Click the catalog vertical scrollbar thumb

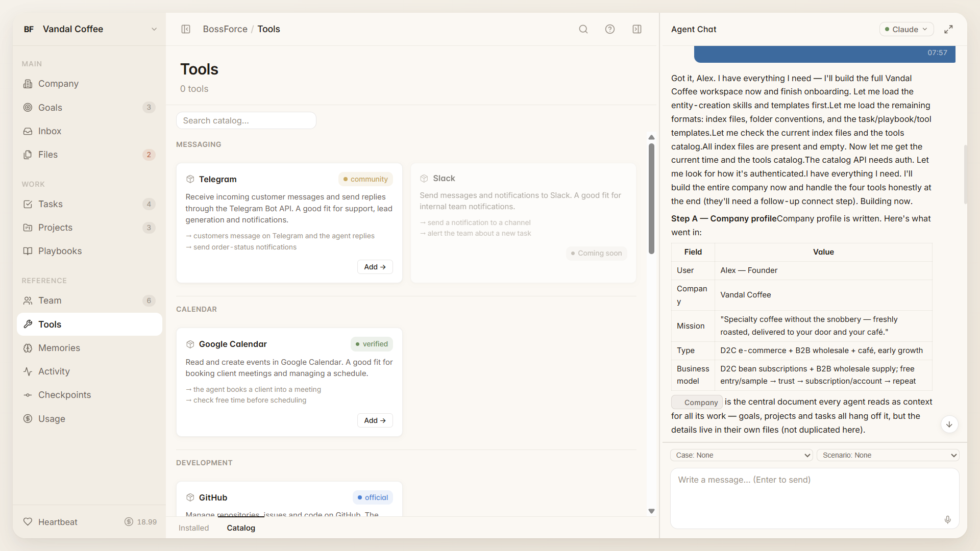click(651, 198)
